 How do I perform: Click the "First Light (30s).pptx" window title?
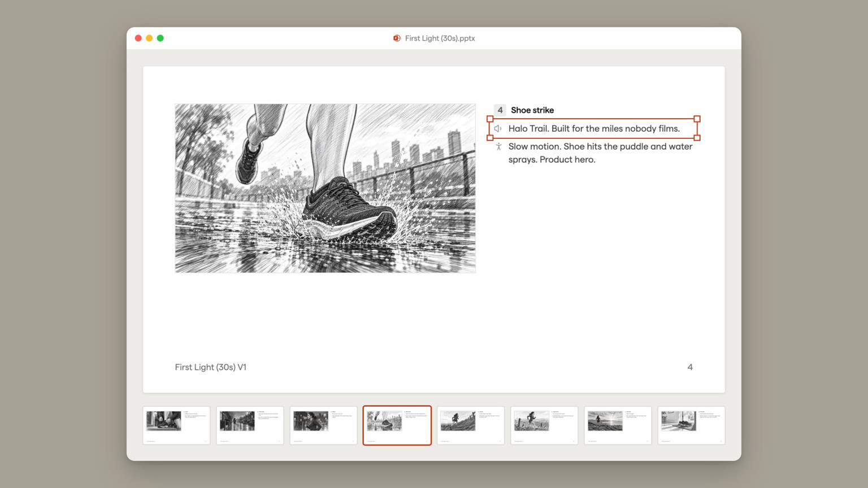pos(440,38)
